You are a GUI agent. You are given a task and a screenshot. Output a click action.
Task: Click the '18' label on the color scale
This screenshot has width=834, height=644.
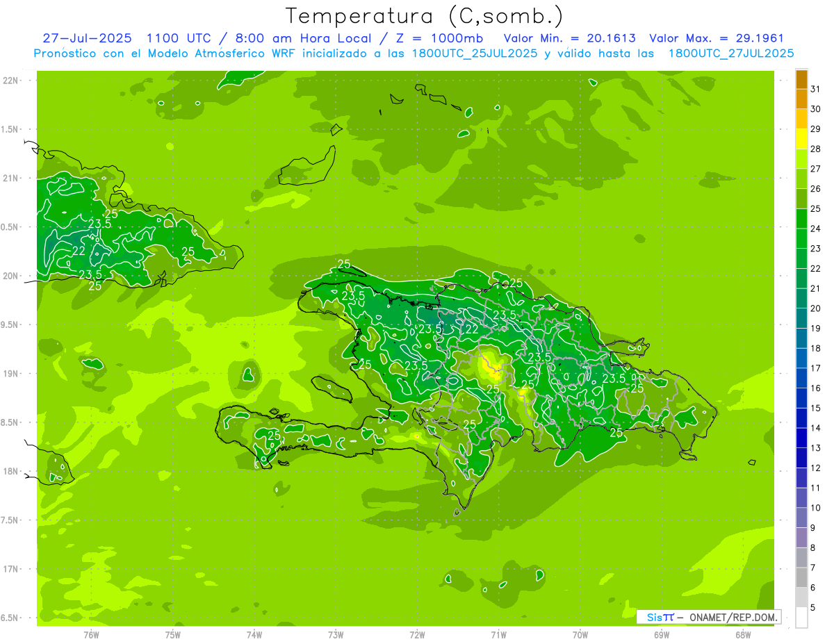pos(816,348)
